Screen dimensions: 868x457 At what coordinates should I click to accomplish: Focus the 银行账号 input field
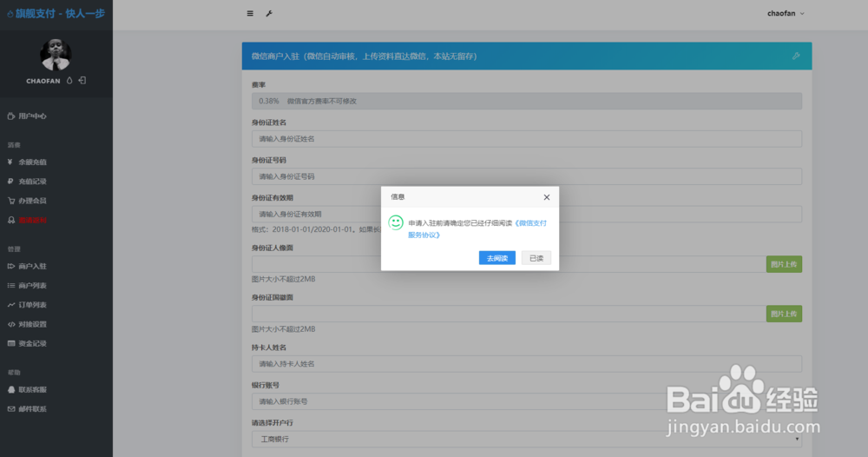pos(527,401)
